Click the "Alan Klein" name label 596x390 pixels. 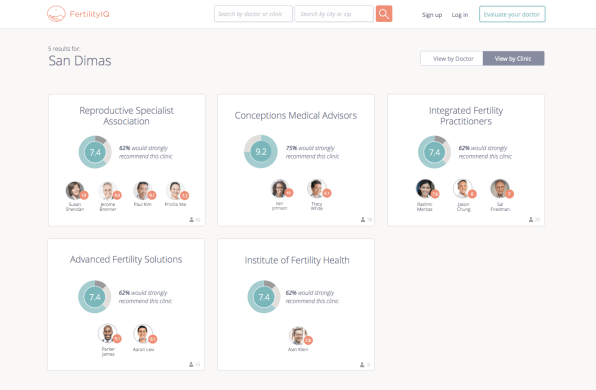(298, 349)
